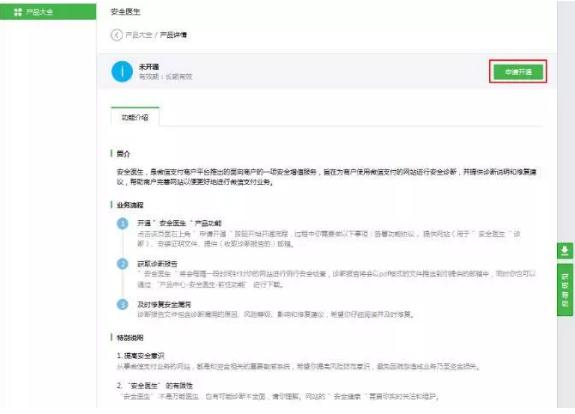The image size is (575, 414).
Task: Click step 1 circle in 业务流程
Action: 122,223
